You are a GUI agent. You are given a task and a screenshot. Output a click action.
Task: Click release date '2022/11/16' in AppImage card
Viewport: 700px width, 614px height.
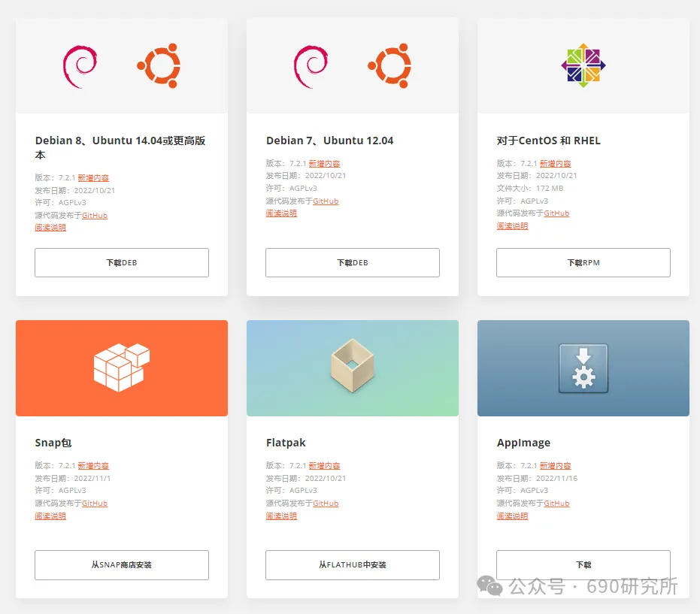[556, 478]
